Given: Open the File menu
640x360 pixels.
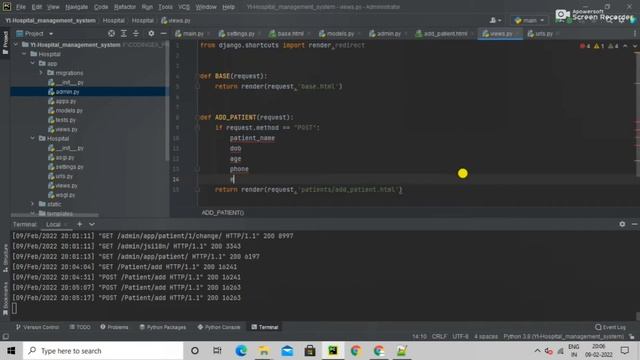Looking at the screenshot, I should (x=21, y=7).
